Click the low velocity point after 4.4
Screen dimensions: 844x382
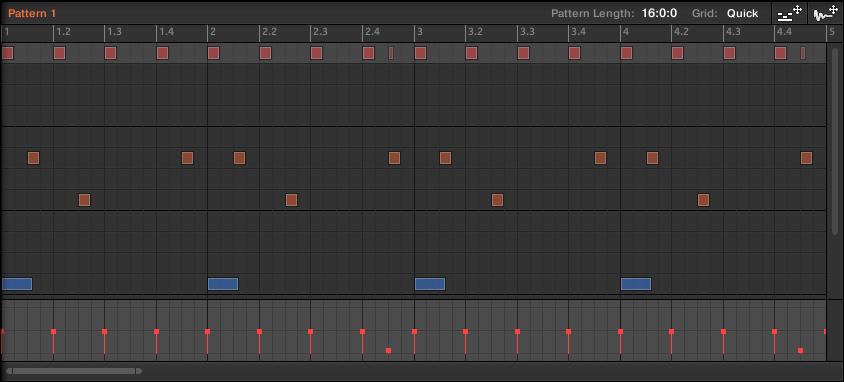coord(800,351)
